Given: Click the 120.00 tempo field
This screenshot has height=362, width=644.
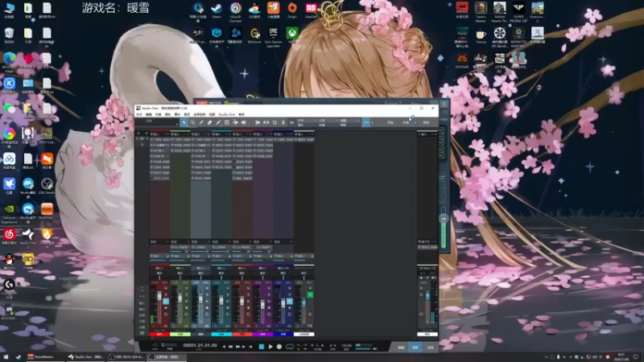Looking at the screenshot, I should 346,346.
